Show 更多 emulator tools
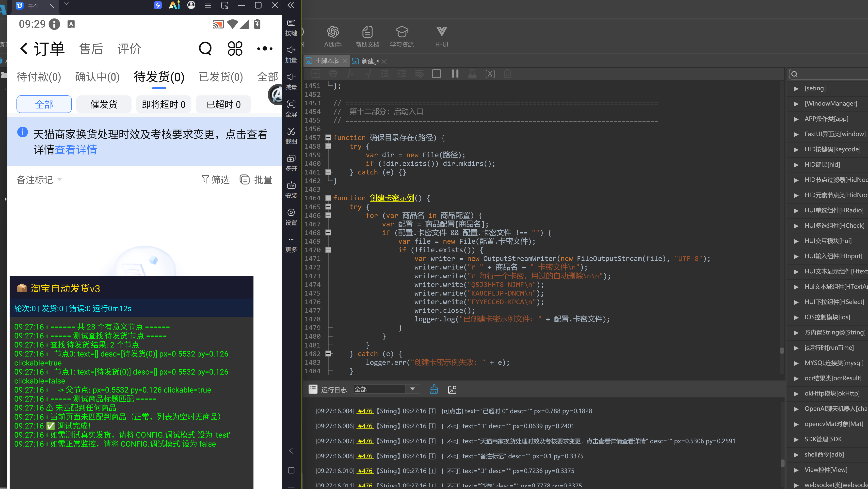The image size is (868, 489). 291,245
